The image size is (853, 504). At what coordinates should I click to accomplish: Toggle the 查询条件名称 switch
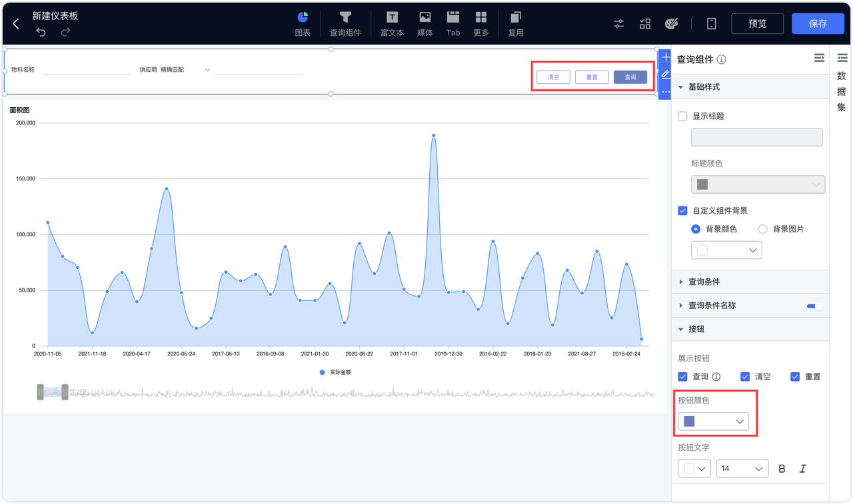click(x=814, y=306)
